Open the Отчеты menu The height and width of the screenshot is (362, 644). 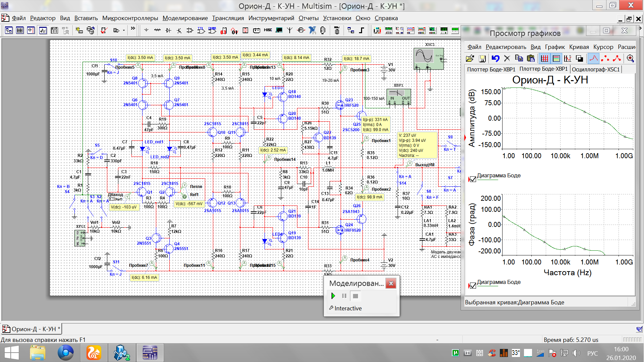(x=308, y=18)
